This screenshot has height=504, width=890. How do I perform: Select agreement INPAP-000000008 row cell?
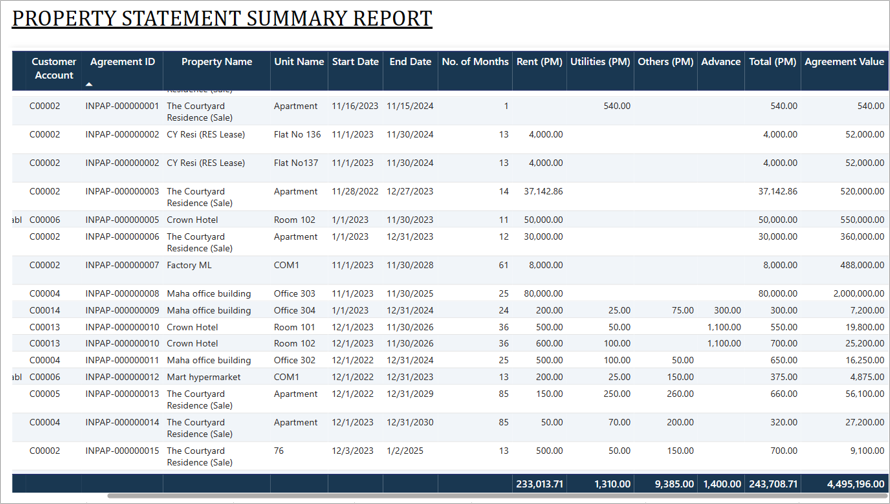point(122,293)
